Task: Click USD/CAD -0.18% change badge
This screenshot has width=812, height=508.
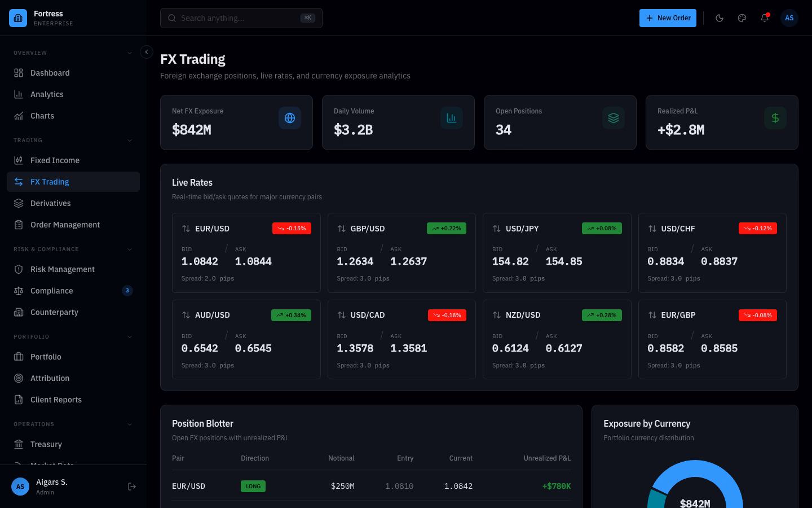Action: coord(447,315)
